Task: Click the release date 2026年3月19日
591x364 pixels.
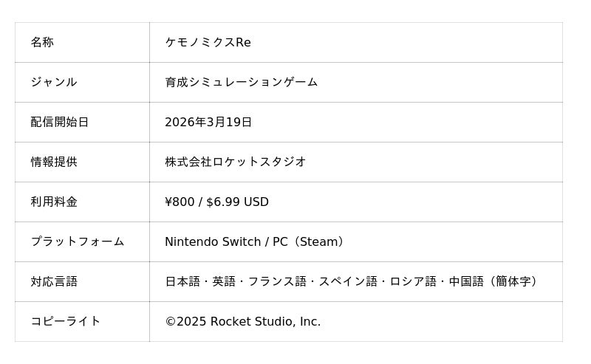Action: coord(208,123)
